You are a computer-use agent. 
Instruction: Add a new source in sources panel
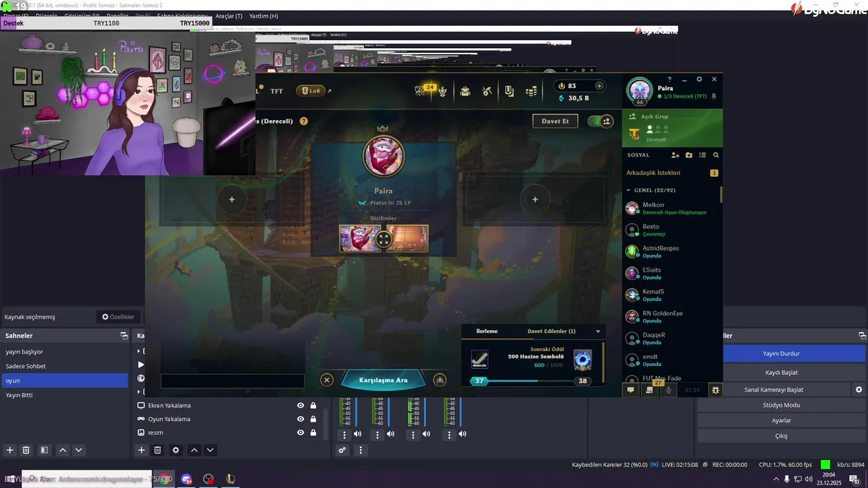tap(141, 450)
